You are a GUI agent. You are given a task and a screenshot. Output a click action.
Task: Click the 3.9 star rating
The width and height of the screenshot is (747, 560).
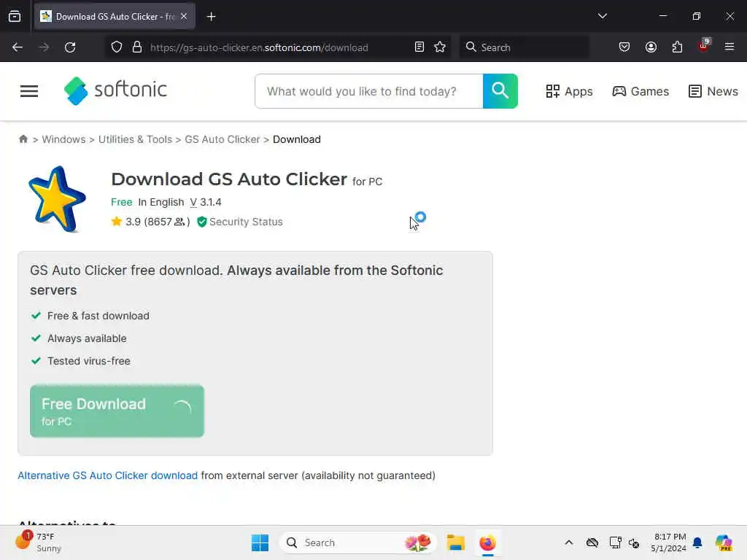click(x=150, y=222)
